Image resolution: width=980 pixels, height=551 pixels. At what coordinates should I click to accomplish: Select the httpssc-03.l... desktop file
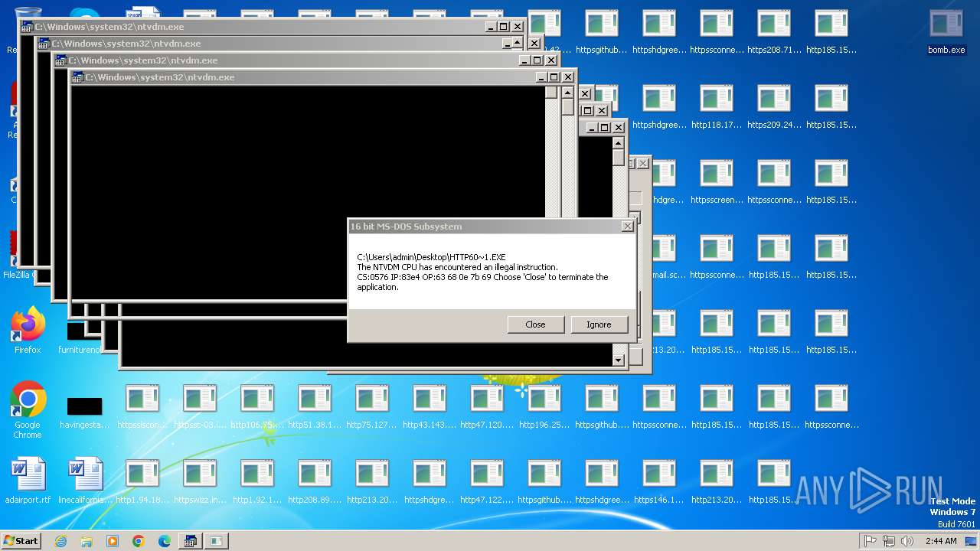tap(200, 407)
